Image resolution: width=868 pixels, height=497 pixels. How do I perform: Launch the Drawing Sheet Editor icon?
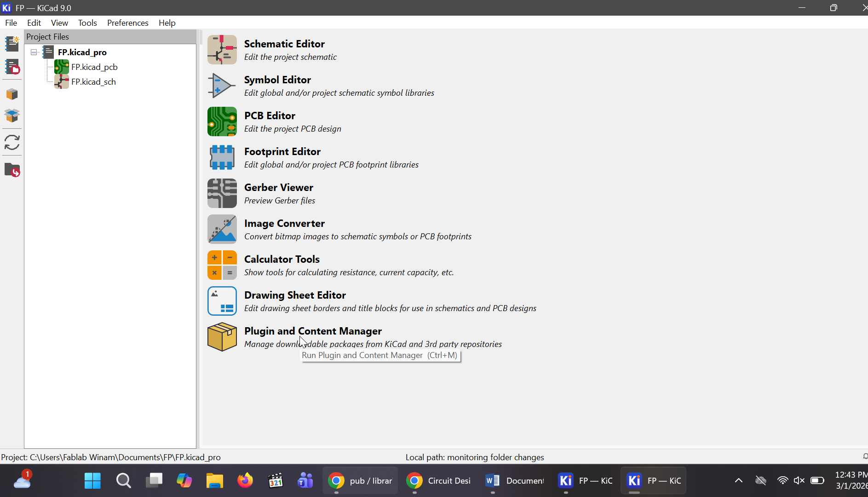pyautogui.click(x=222, y=301)
